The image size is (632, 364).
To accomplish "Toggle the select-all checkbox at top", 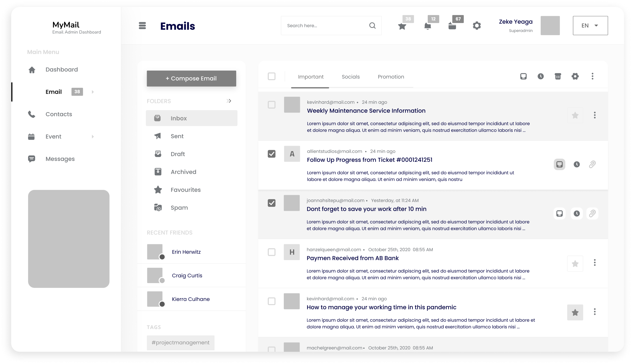I will (271, 77).
